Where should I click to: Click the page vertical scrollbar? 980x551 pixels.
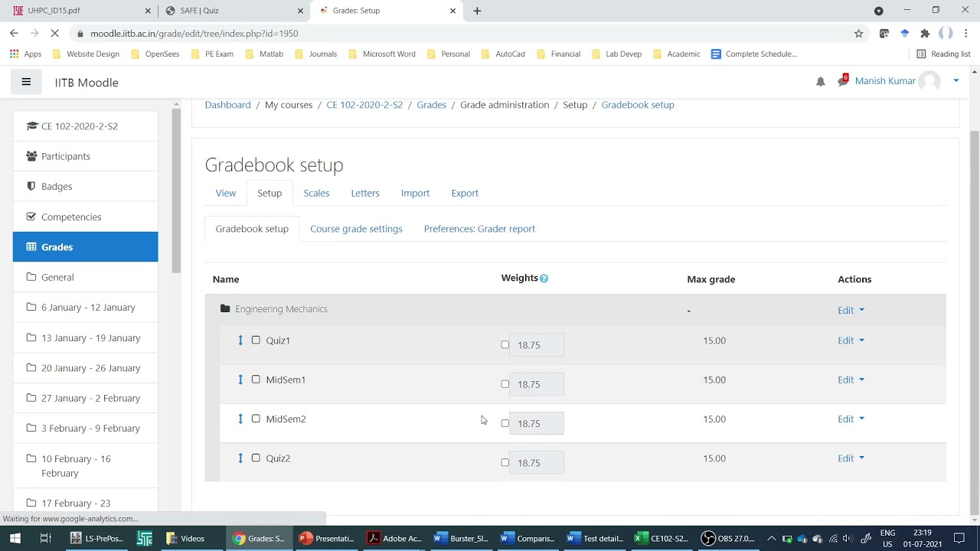click(974, 321)
